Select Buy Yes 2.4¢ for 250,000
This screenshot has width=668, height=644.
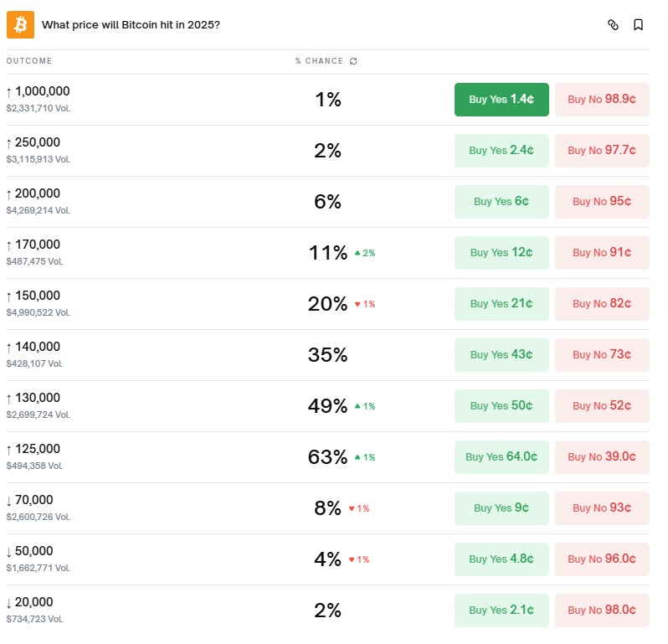point(501,151)
